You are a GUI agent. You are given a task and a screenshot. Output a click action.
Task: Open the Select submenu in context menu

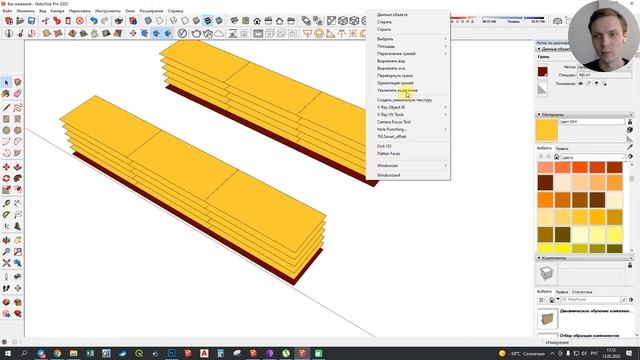408,39
